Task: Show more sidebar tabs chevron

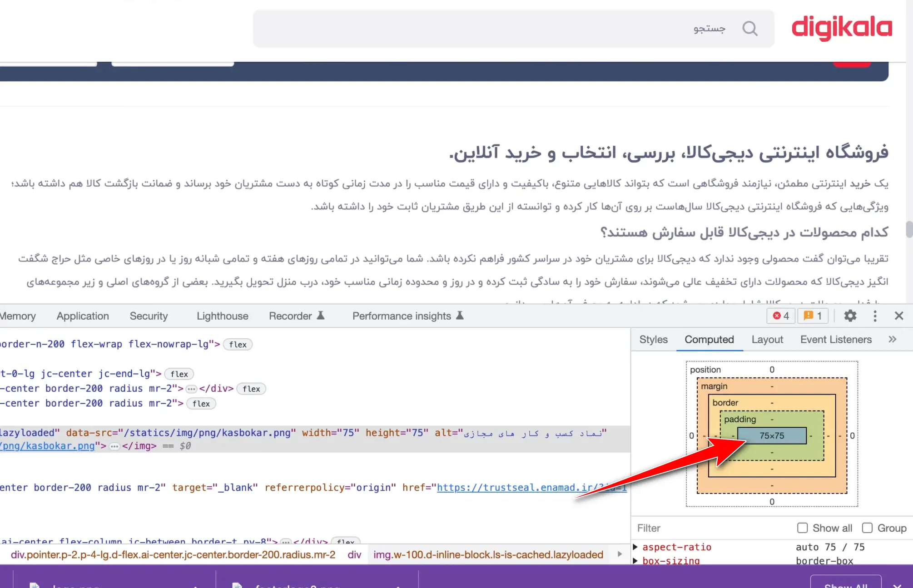Action: tap(892, 339)
